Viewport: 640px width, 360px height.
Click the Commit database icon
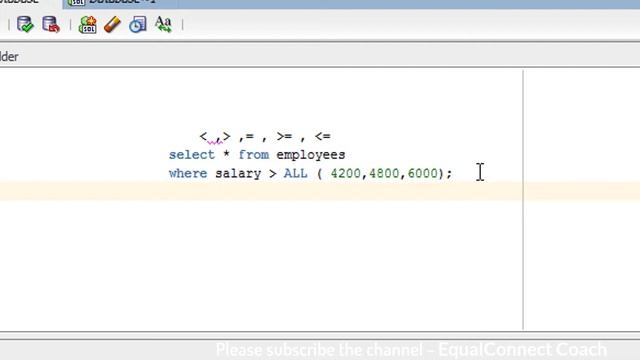[x=25, y=24]
